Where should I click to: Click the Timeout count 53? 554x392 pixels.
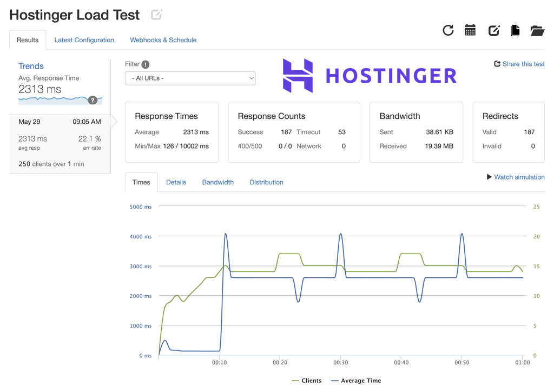pyautogui.click(x=342, y=132)
